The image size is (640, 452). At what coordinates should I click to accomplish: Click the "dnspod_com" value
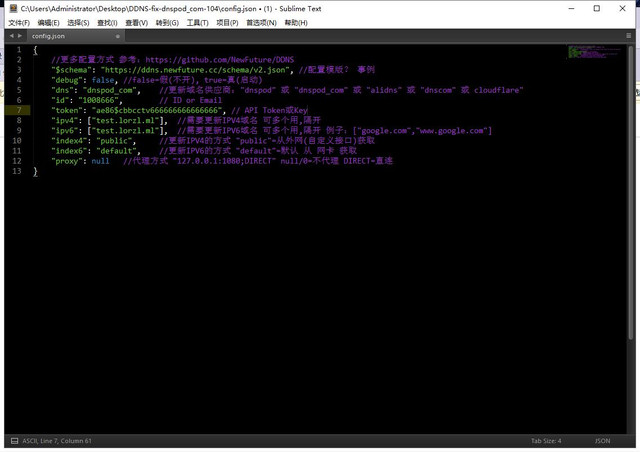click(110, 90)
